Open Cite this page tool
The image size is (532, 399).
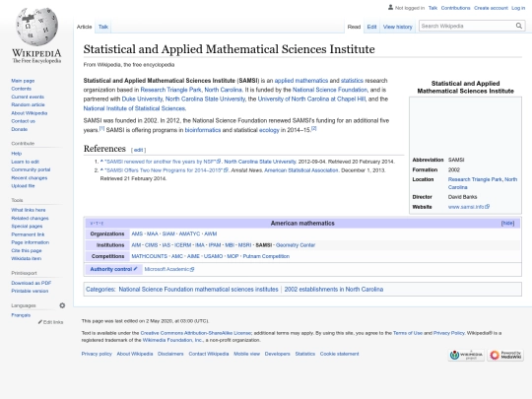tap(27, 250)
